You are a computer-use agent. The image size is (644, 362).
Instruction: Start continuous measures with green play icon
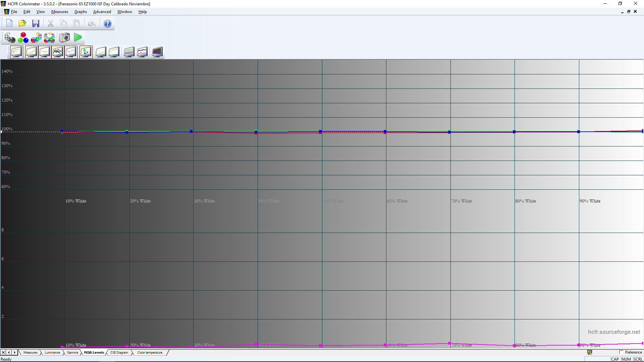point(78,38)
